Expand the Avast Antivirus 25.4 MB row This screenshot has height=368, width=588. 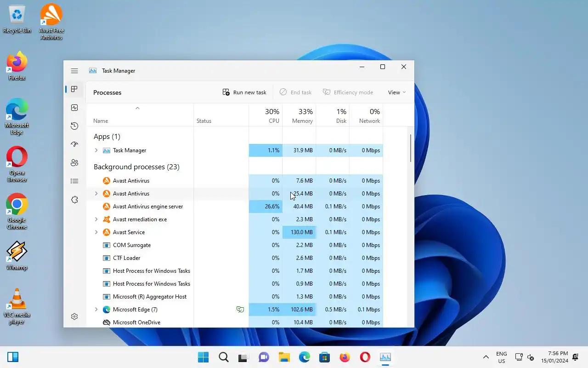(x=96, y=194)
